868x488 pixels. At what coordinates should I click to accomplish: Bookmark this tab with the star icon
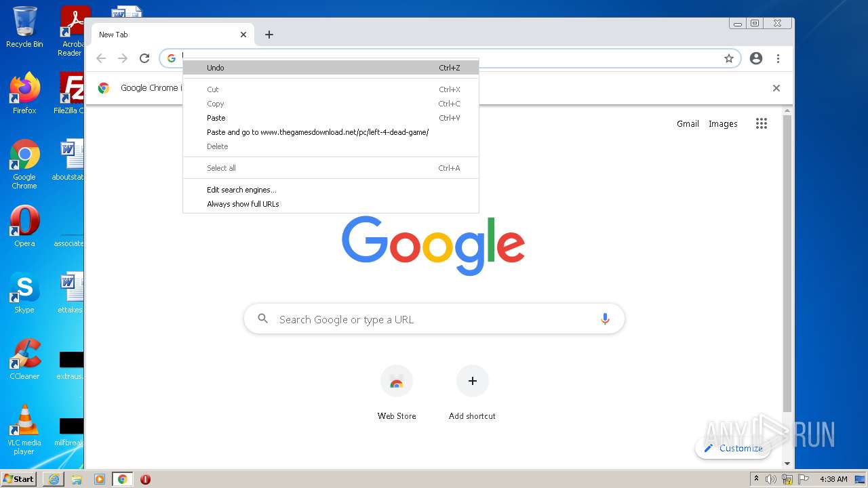click(729, 58)
